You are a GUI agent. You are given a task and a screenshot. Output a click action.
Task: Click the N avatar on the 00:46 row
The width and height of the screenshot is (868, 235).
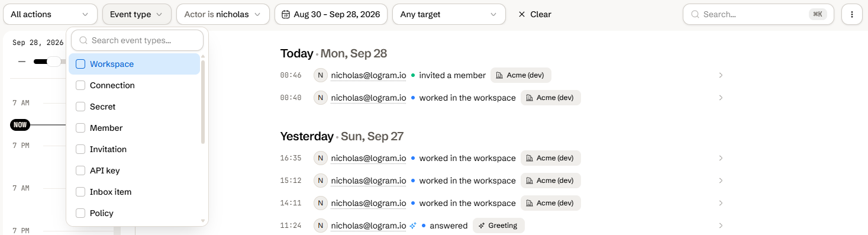(320, 75)
